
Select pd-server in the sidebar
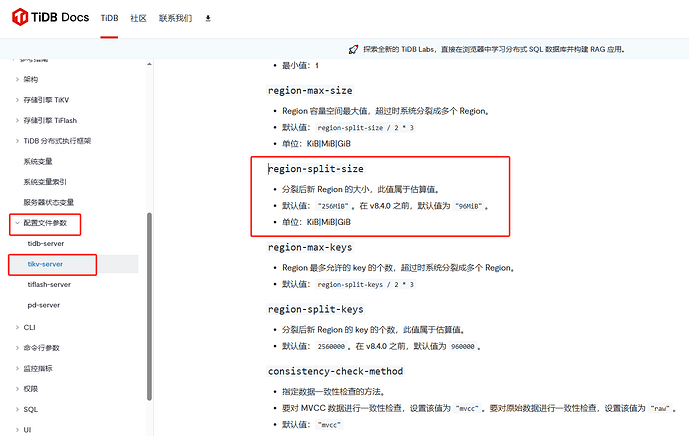tap(44, 304)
